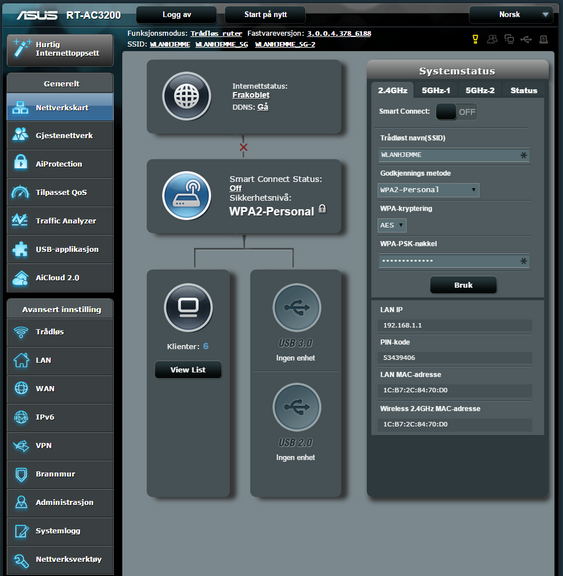
Task: Click the Trådløst navn (SSID) input field
Action: coord(454,155)
